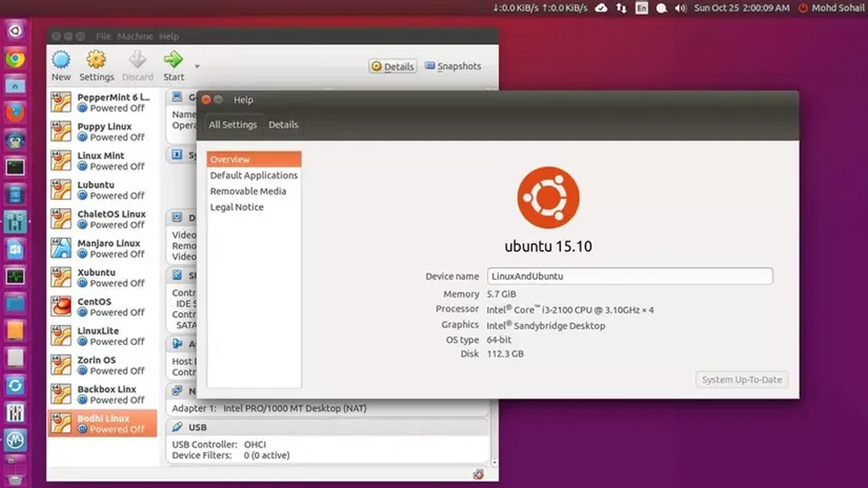
Task: Open the Mohd Sohail session menu
Action: pyautogui.click(x=831, y=8)
